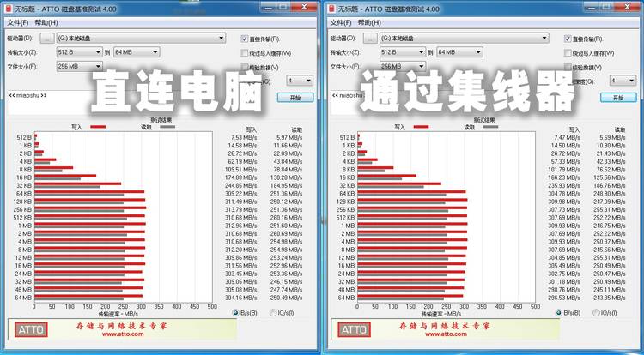Click read value 260.69 MB/s in left window
This screenshot has width=644, height=355.
pos(286,233)
